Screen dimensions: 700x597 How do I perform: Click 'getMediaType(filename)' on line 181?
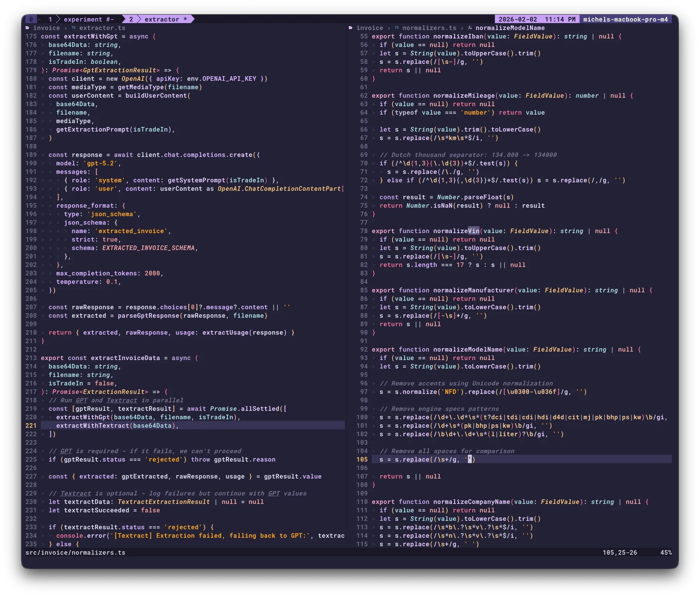(160, 87)
